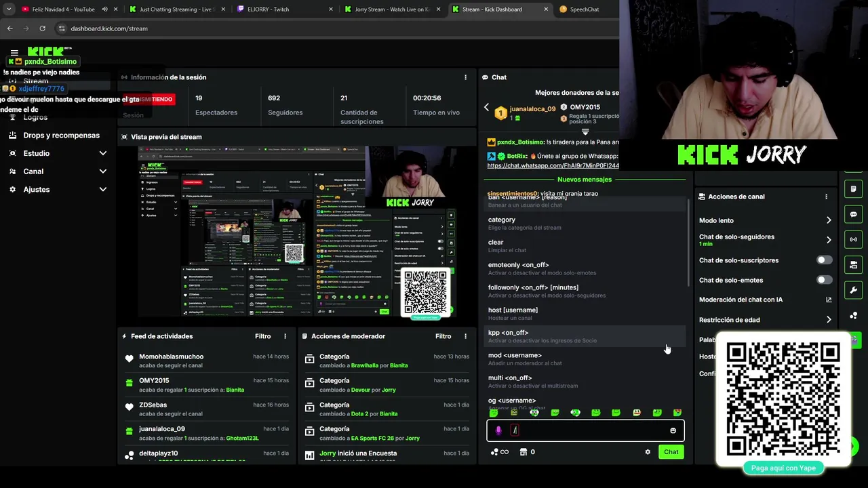Select the multi multistream command

coord(585,382)
